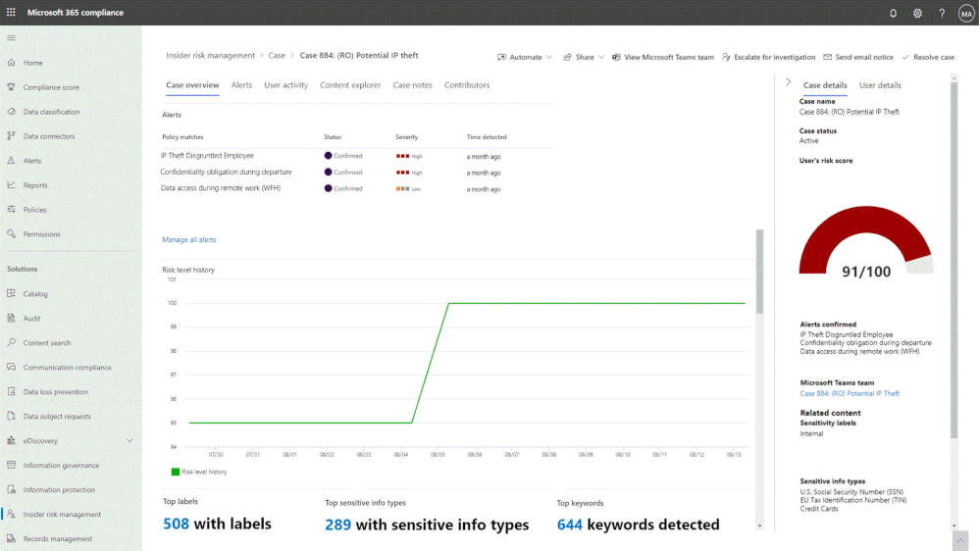Open notifications bell icon
The image size is (980, 551).
[x=893, y=13]
